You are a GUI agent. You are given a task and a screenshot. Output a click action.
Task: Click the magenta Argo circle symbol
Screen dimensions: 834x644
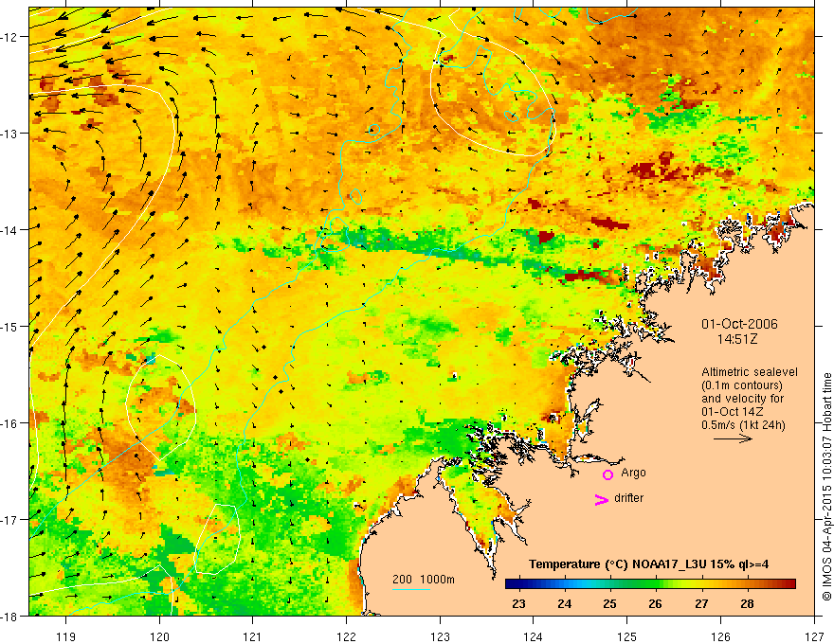pos(607,474)
